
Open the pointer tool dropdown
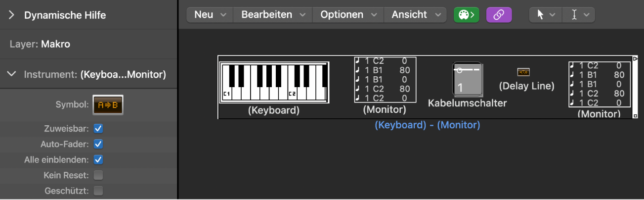(546, 15)
